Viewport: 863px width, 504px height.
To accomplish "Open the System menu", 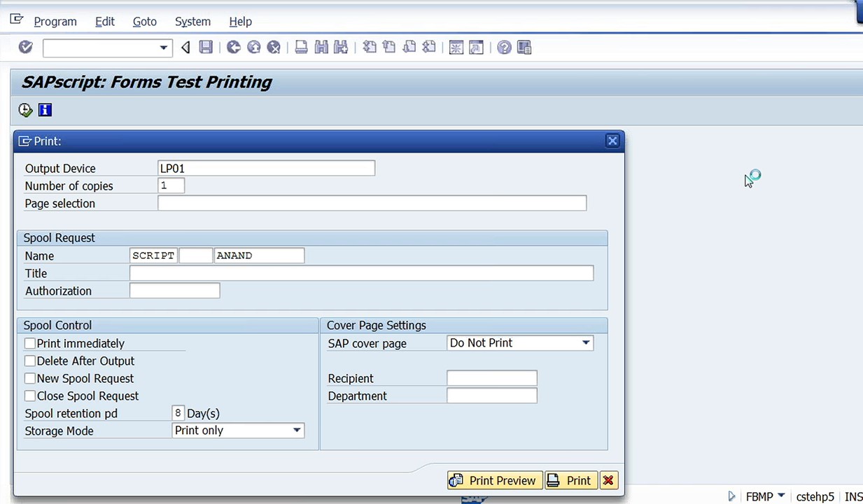I will click(x=192, y=22).
